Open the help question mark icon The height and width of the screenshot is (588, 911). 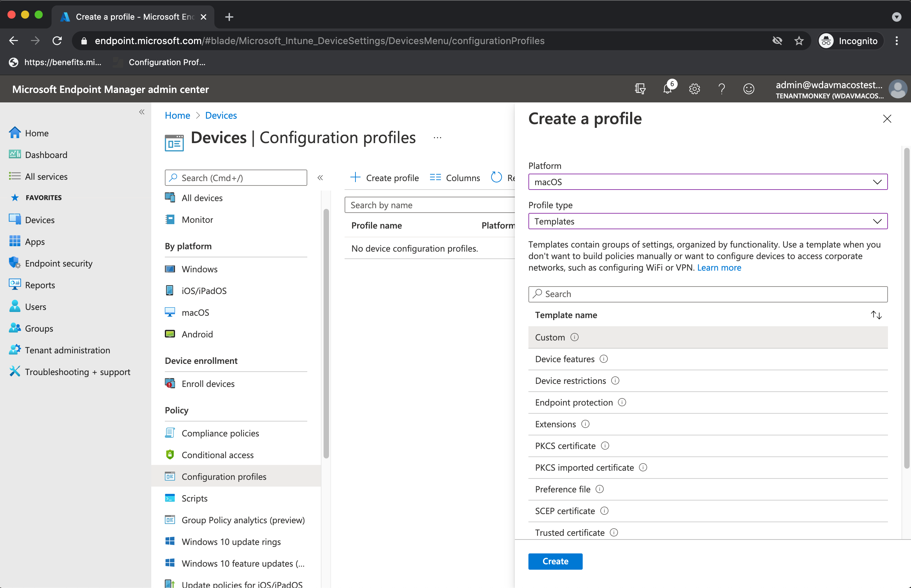(722, 89)
